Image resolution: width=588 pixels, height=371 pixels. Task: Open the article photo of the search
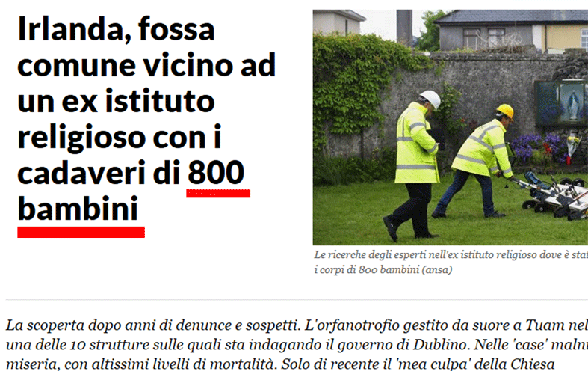coord(451,127)
